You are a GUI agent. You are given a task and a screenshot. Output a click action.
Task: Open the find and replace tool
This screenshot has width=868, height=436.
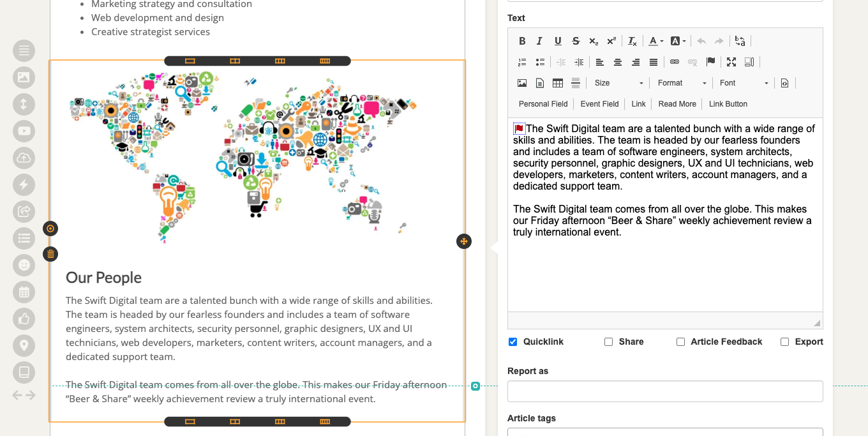pos(740,41)
